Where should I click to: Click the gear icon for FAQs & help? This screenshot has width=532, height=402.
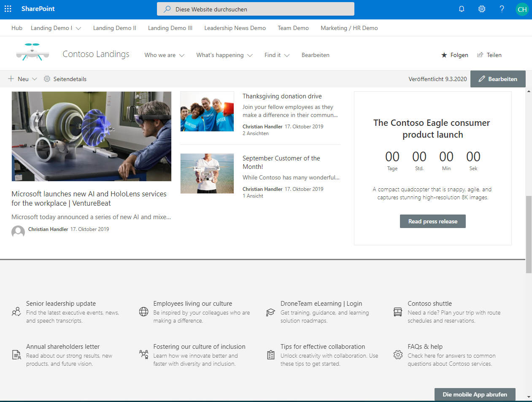(x=398, y=355)
